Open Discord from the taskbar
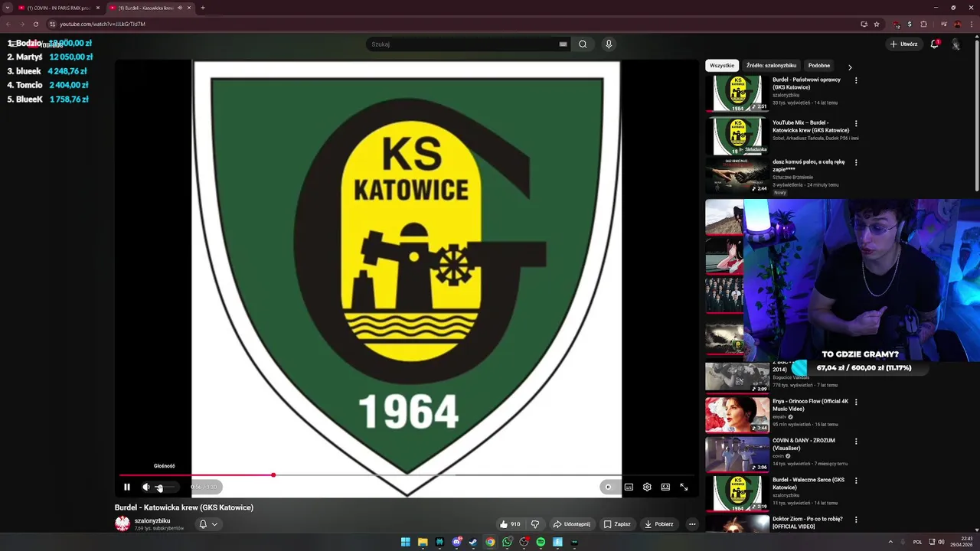This screenshot has width=980, height=551. [456, 542]
